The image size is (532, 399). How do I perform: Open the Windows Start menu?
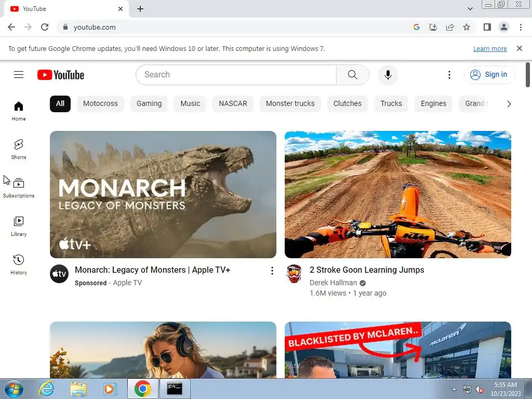point(14,389)
